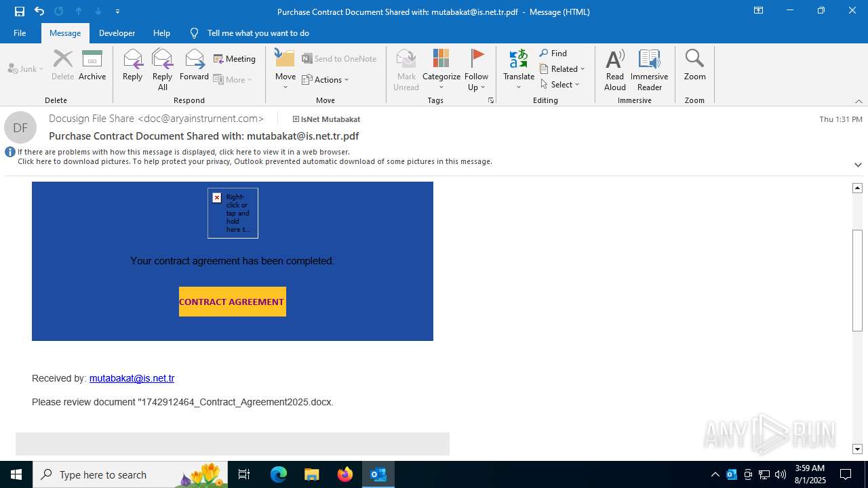The height and width of the screenshot is (488, 868).
Task: Click the Thu 1:31 PM timestamp
Action: tap(841, 119)
